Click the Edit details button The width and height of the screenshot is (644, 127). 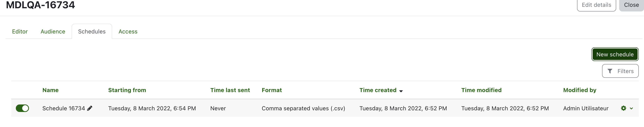click(596, 5)
